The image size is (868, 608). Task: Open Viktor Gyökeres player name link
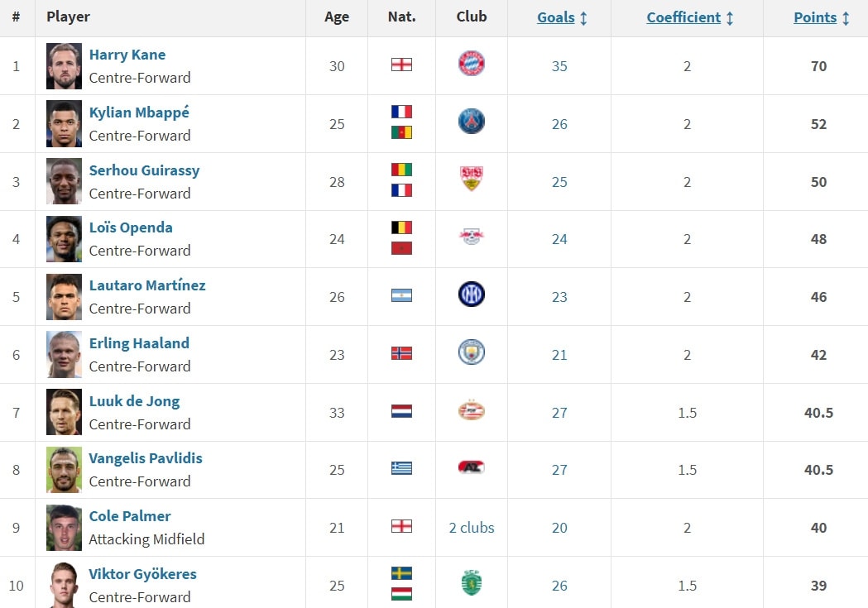tap(143, 574)
